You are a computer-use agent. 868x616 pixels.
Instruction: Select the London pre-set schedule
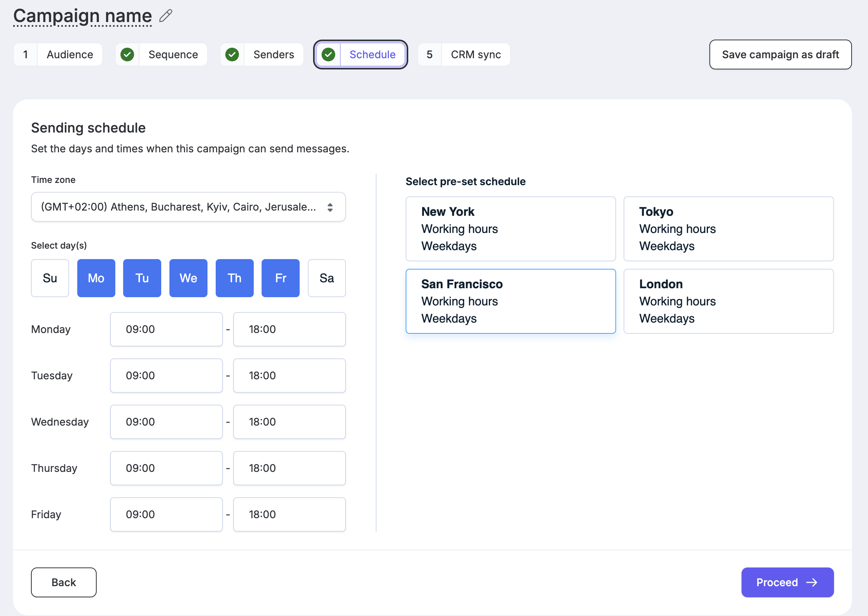click(x=728, y=301)
